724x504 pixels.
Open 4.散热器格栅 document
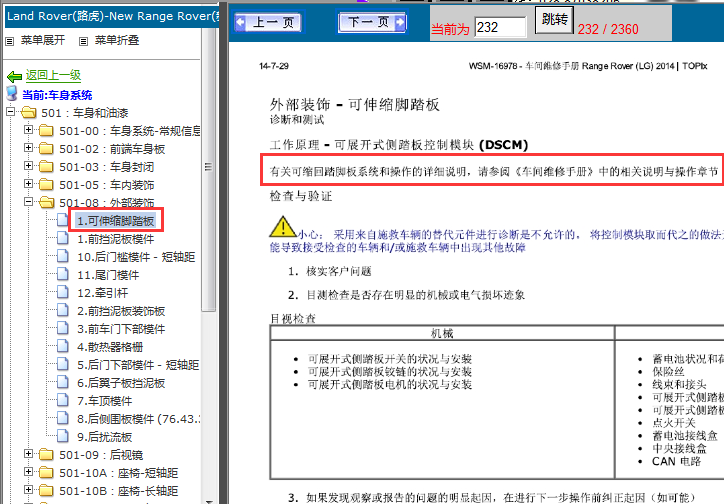pos(110,347)
